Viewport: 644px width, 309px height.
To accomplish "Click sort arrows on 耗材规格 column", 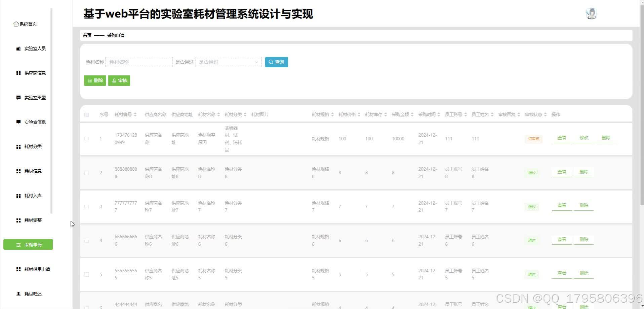I will pos(332,115).
